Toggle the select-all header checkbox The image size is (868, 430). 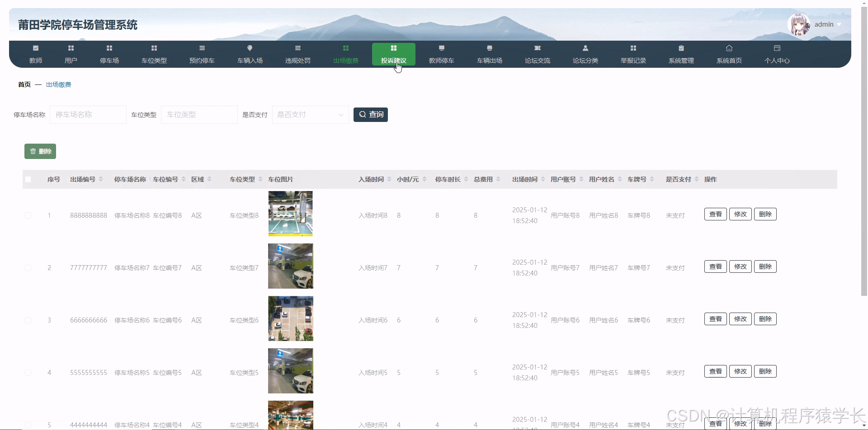point(28,179)
